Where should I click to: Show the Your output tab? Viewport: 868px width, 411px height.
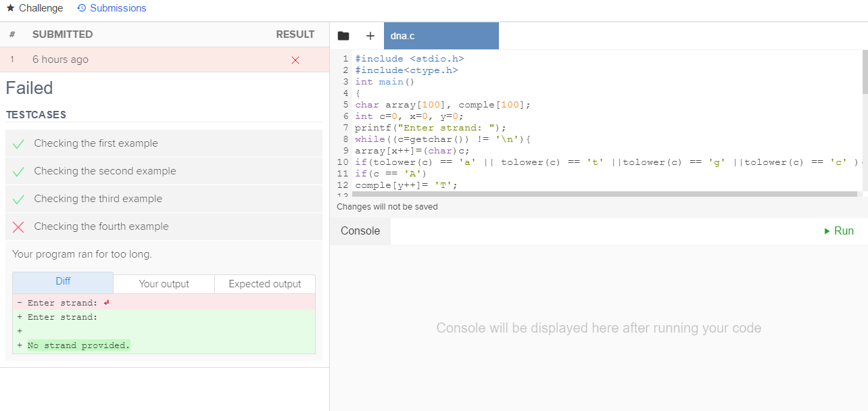click(x=164, y=284)
